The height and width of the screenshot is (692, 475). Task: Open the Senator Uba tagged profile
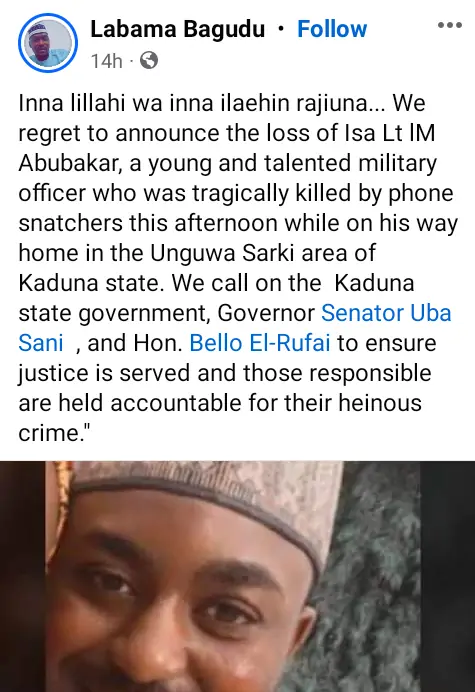point(386,313)
